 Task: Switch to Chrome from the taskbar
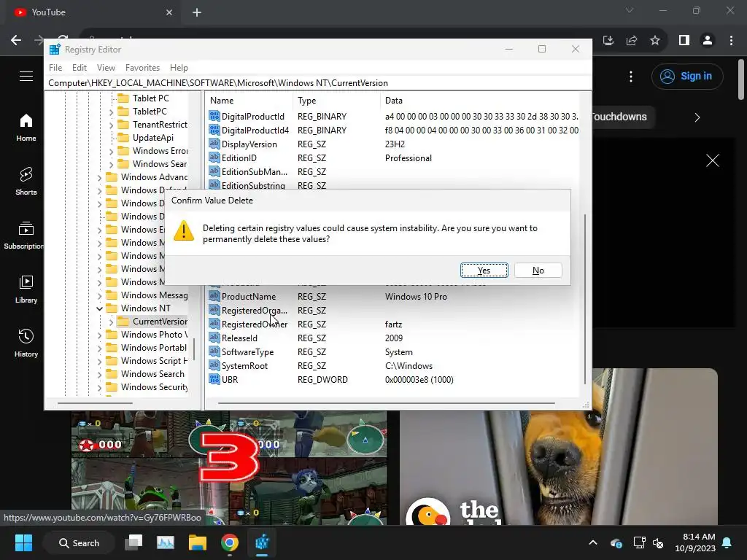click(x=229, y=542)
